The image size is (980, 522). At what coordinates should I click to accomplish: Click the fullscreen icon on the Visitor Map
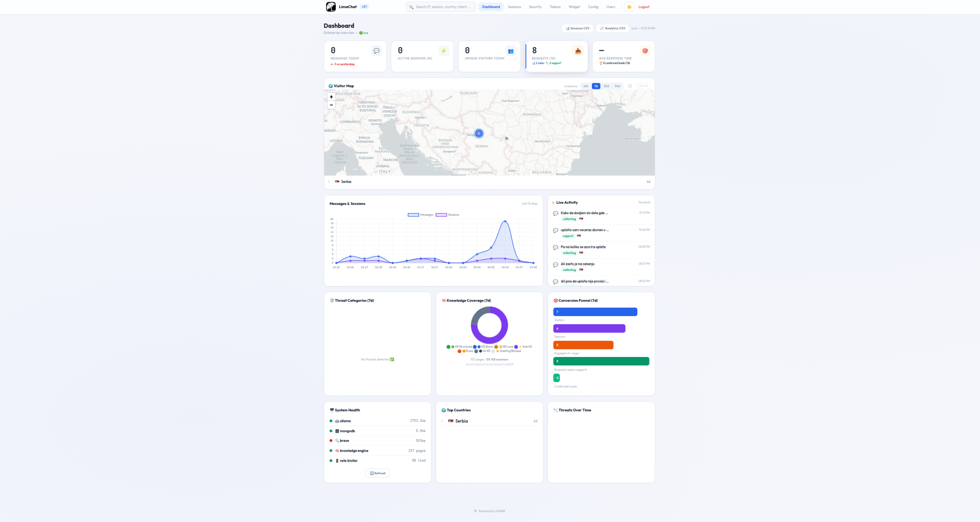pos(630,86)
